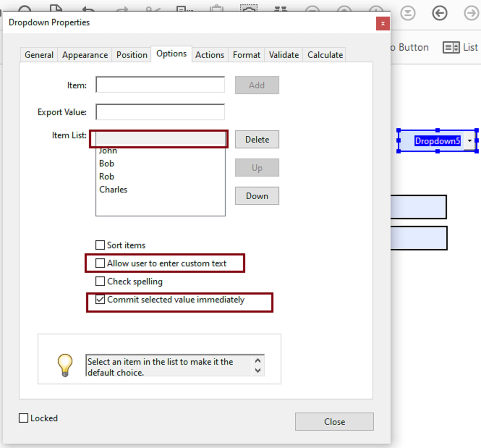The height and width of the screenshot is (448, 481).
Task: Click the last page down-arrow circle icon
Action: (408, 13)
